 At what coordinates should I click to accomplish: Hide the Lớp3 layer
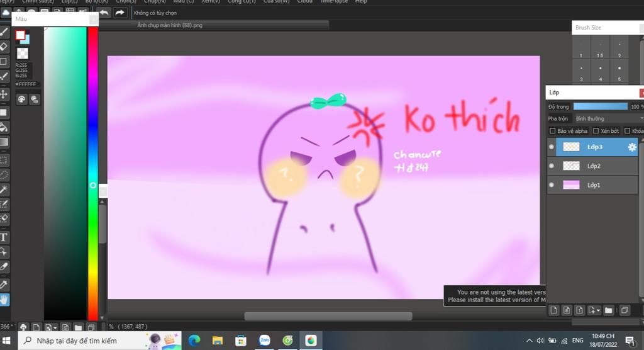click(x=552, y=147)
